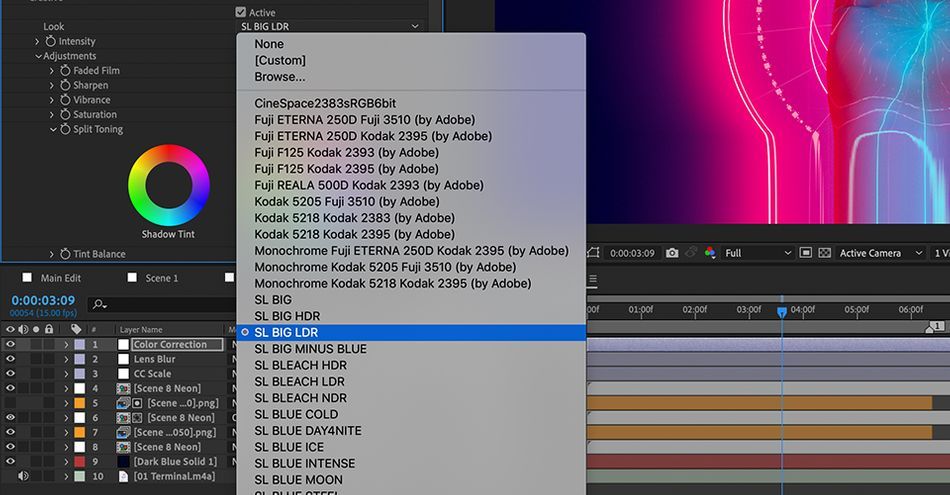Click the timeline search input field

coord(162,304)
